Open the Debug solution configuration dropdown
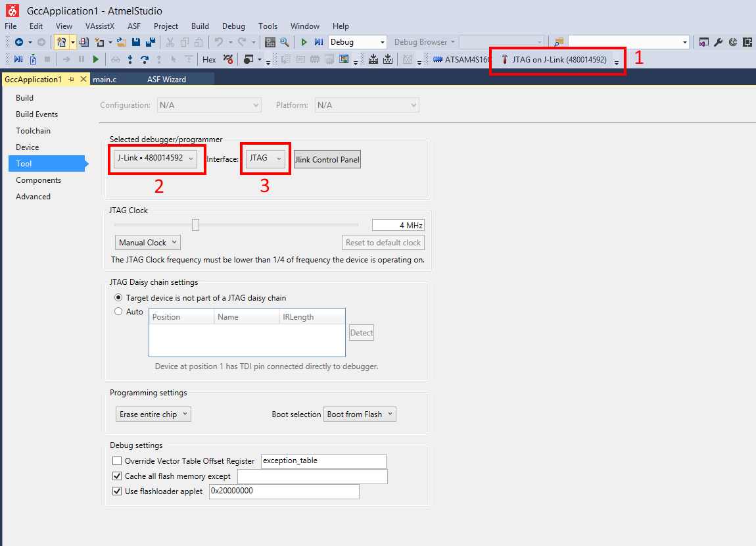Viewport: 756px width, 546px height. coord(357,42)
